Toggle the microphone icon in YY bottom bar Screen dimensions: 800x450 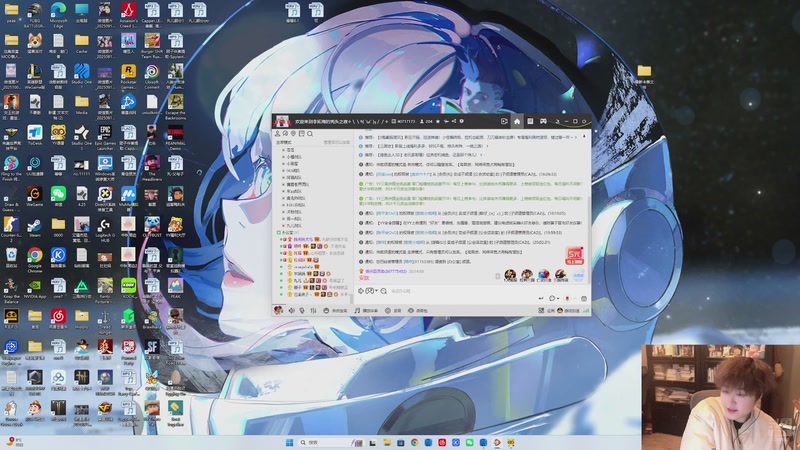click(x=302, y=310)
